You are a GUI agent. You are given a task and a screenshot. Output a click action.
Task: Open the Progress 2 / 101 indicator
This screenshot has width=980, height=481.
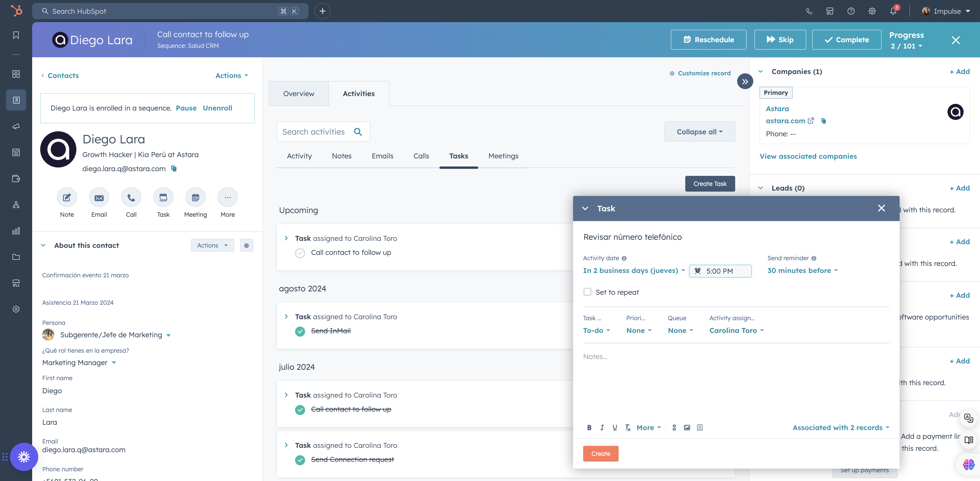(906, 46)
